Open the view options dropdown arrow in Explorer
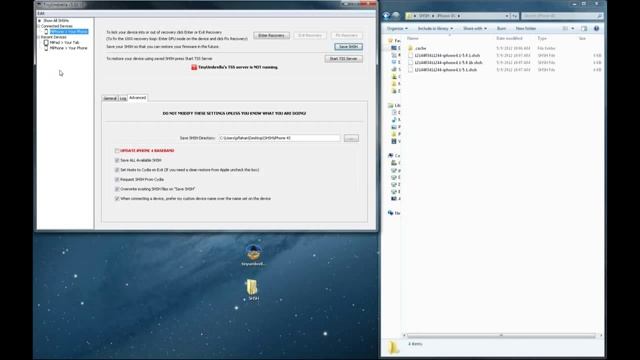 click(x=573, y=29)
